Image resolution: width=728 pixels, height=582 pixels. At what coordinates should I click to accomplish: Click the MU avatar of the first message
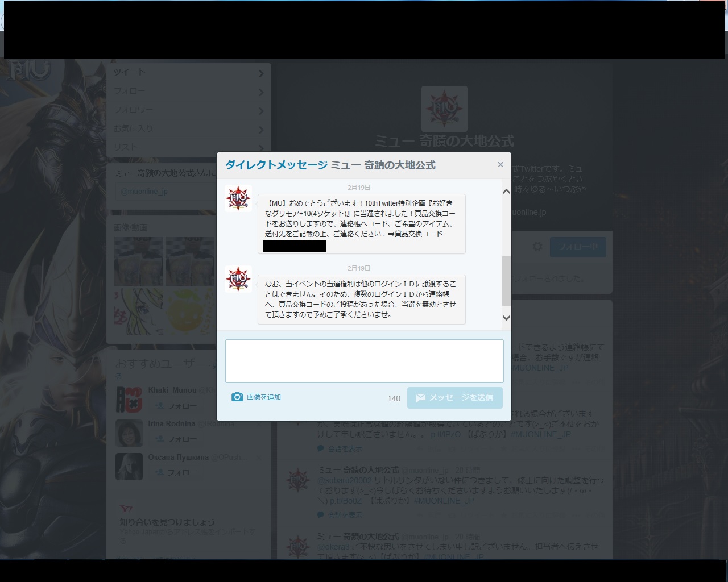[238, 198]
